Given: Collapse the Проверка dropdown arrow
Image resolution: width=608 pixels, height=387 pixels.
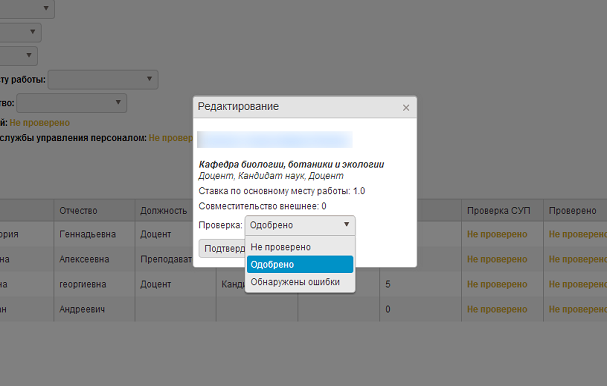Looking at the screenshot, I should click(x=346, y=225).
